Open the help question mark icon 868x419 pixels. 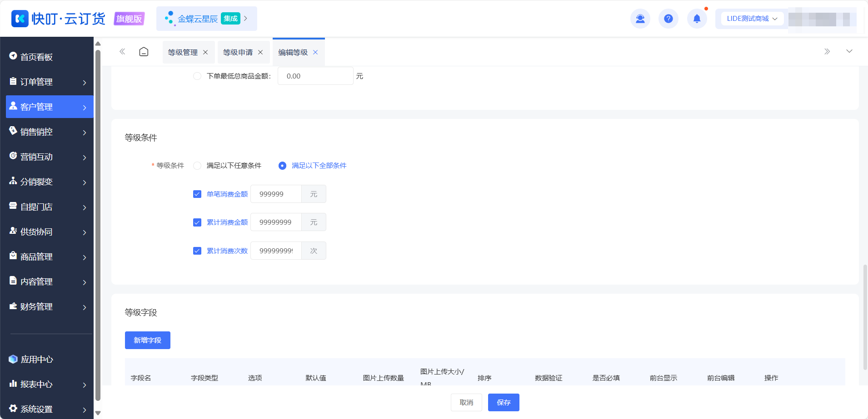[x=668, y=19]
